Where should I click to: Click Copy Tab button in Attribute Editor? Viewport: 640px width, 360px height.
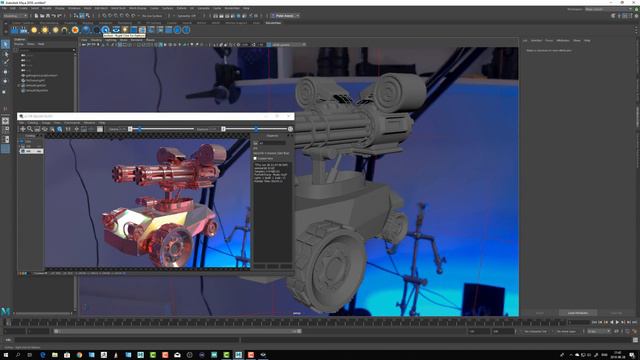(x=616, y=313)
